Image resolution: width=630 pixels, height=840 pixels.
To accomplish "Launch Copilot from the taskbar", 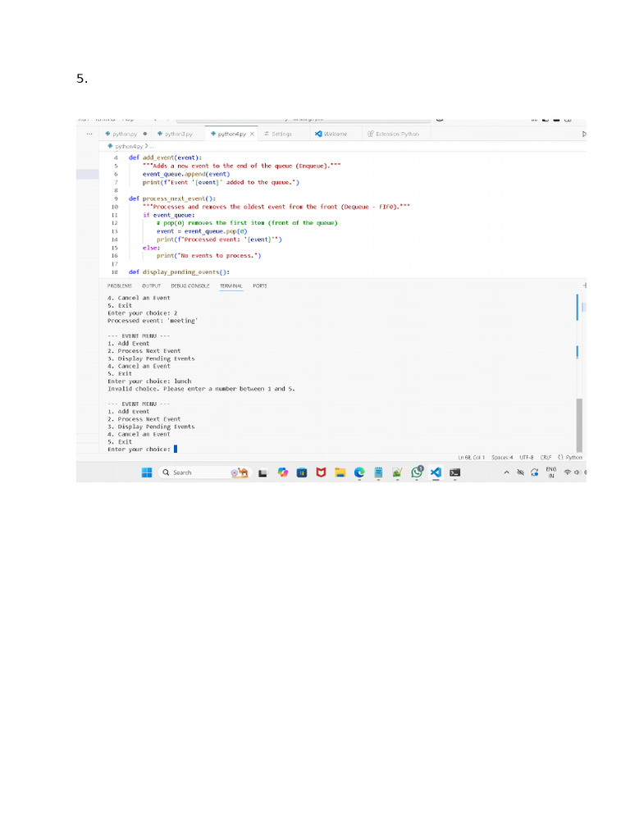I will click(x=283, y=472).
